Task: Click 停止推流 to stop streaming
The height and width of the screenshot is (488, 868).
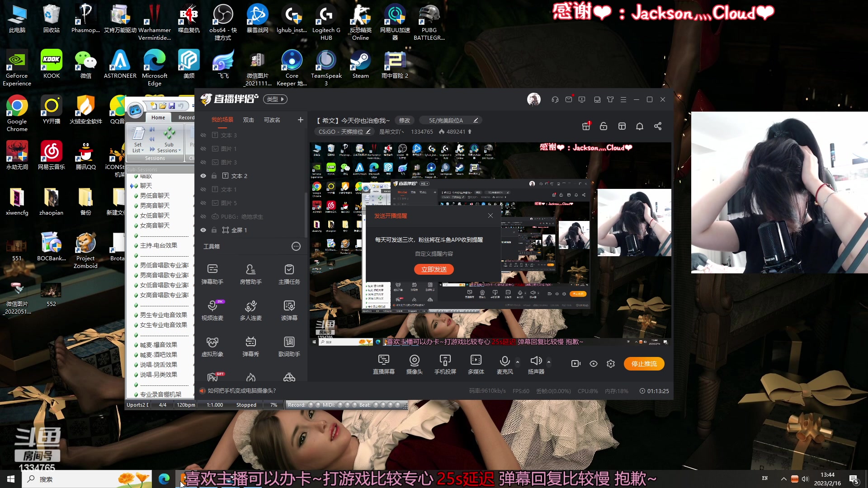Action: click(644, 363)
